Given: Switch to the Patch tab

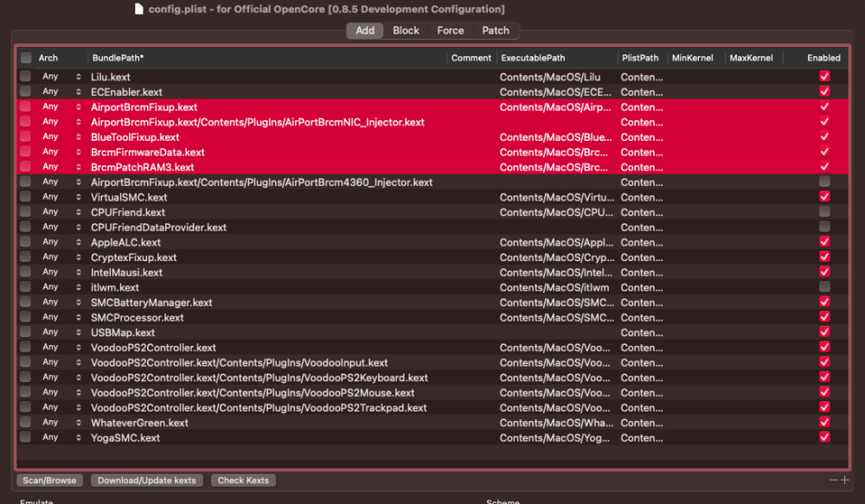Looking at the screenshot, I should click(496, 30).
